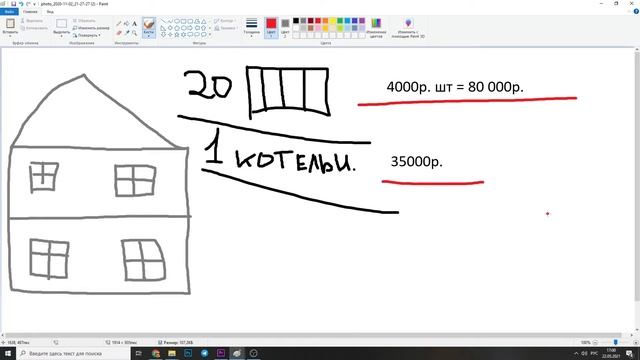Switch to the View (Вид) ribbon tab

[50, 12]
